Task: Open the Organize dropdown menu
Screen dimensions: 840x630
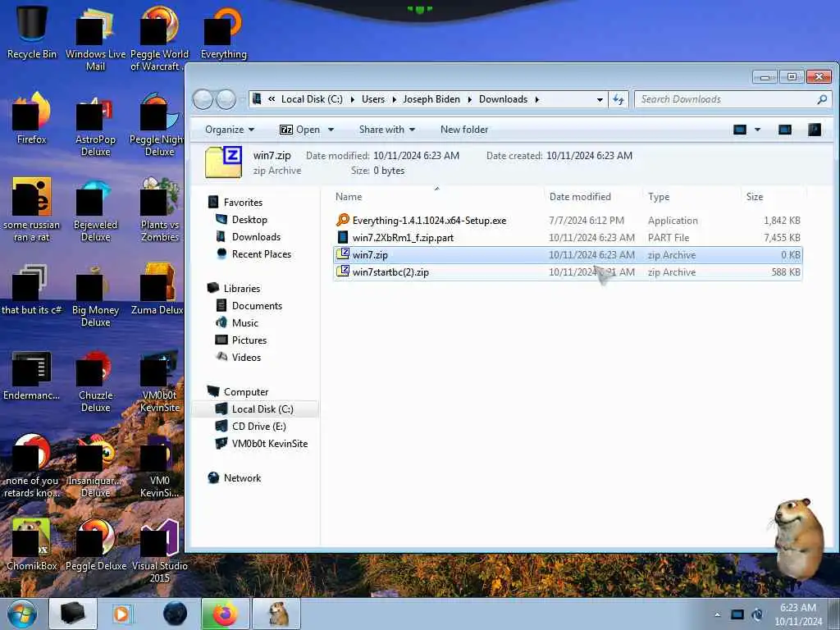Action: pos(230,130)
